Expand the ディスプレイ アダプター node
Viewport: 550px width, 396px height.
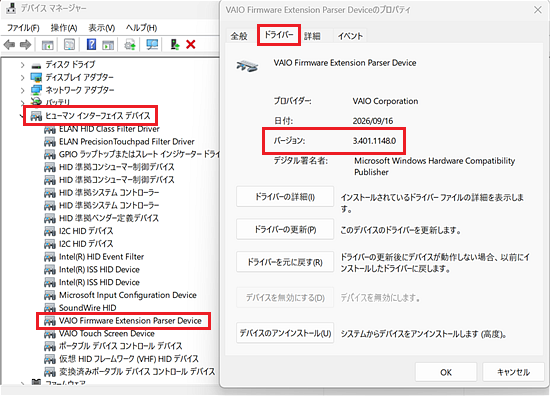(22, 78)
